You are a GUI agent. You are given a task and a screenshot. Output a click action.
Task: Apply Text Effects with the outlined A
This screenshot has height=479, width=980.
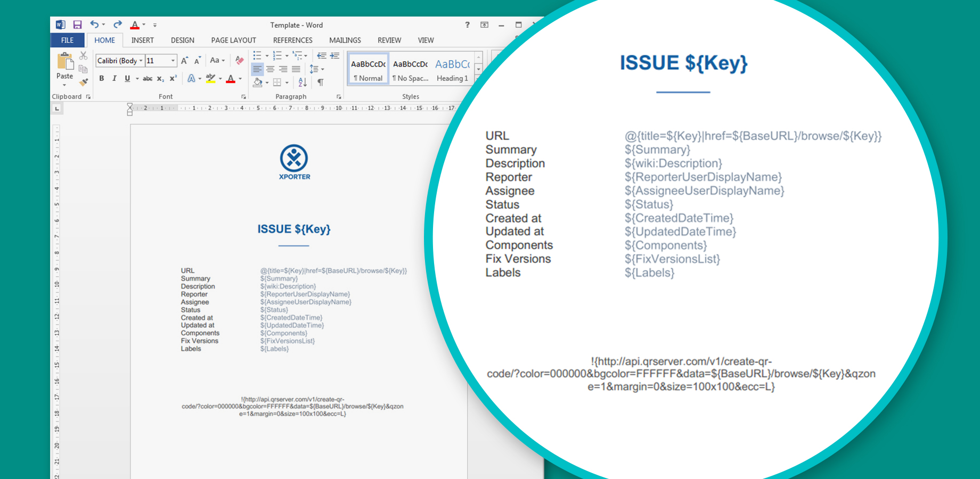(191, 79)
